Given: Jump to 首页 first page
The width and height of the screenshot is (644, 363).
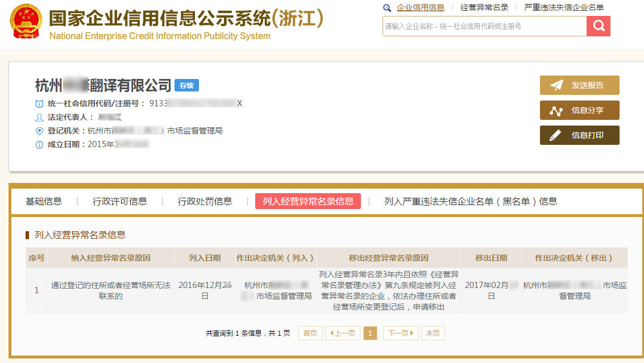Looking at the screenshot, I should (310, 333).
